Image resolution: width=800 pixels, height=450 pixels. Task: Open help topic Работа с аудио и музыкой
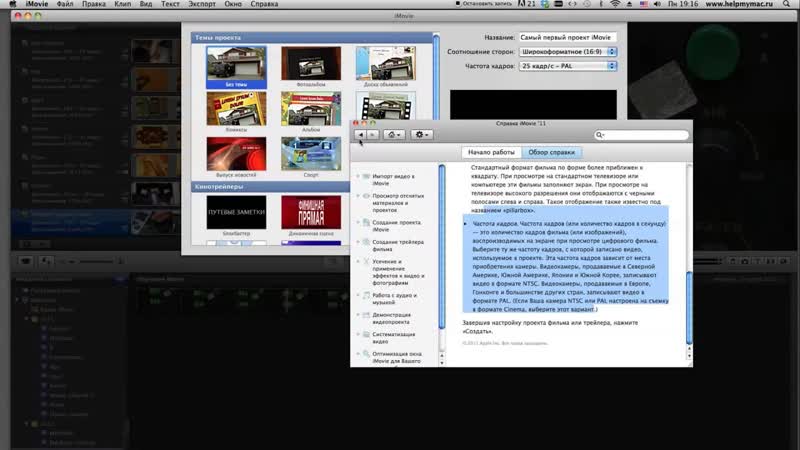point(394,298)
